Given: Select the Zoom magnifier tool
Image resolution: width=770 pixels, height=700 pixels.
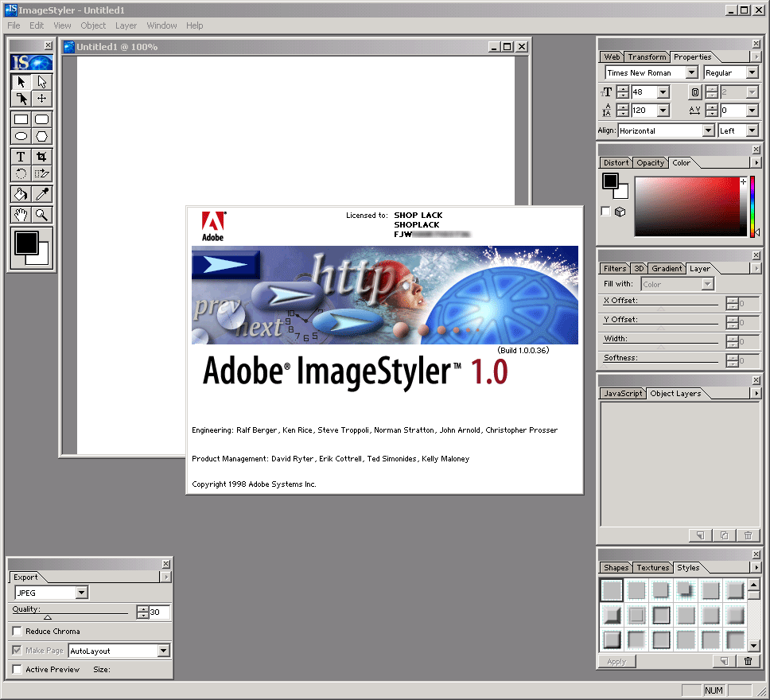Looking at the screenshot, I should [41, 215].
